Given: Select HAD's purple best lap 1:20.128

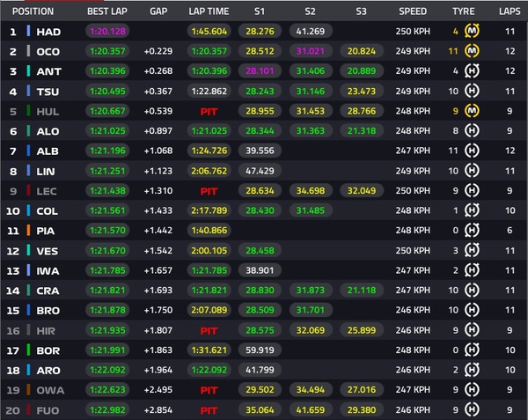Looking at the screenshot, I should tap(106, 32).
